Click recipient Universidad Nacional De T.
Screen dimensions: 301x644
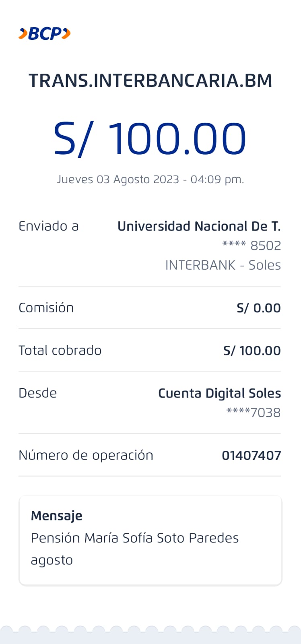[x=199, y=226]
